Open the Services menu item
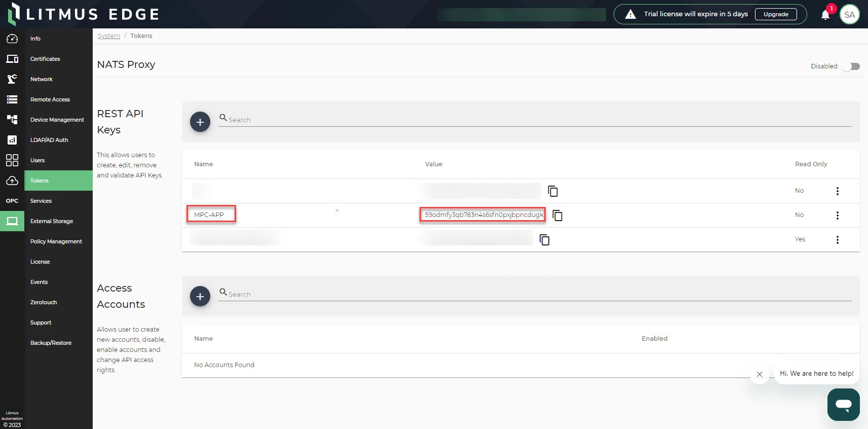This screenshot has height=429, width=868. [58, 201]
